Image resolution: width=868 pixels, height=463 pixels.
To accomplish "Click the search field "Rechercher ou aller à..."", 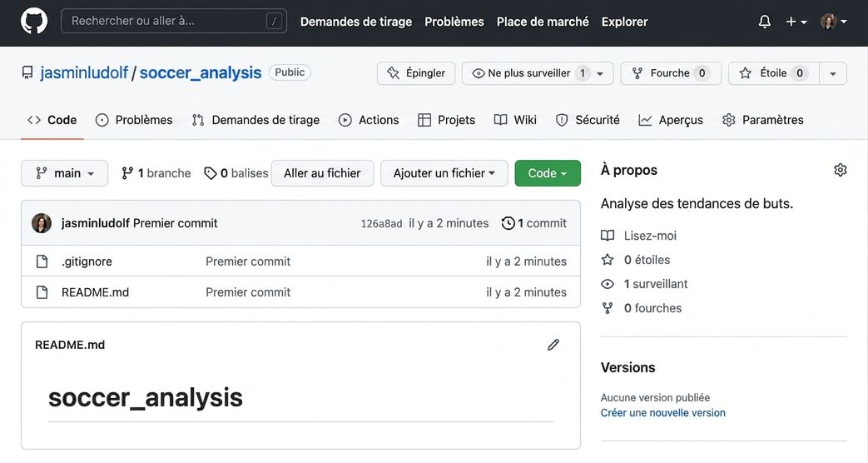I will pos(174,21).
